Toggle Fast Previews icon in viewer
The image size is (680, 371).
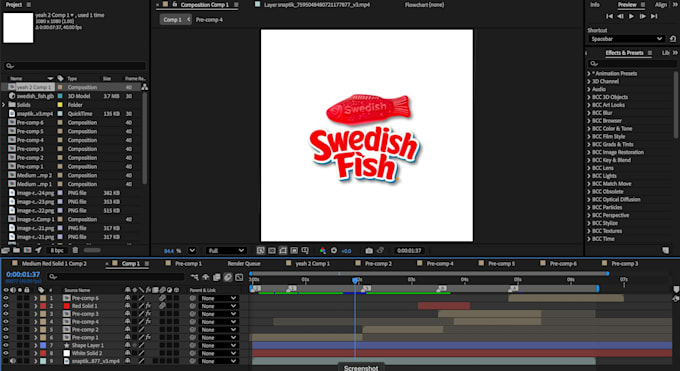click(x=261, y=250)
